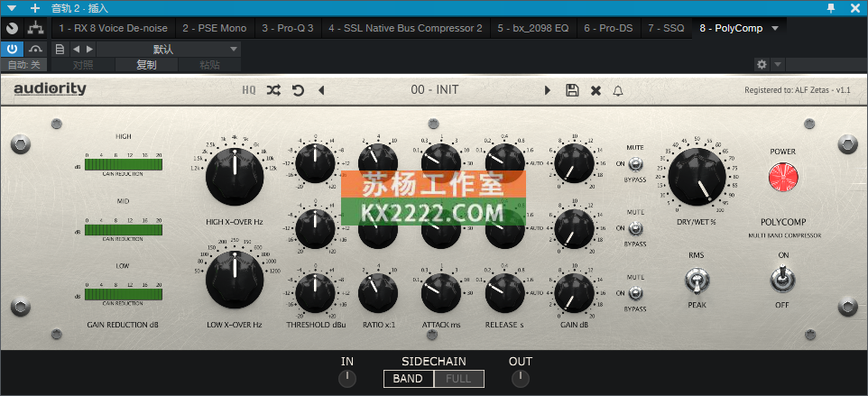Click the 粘贴 paste button
Screen dimensions: 868x396
coord(210,65)
